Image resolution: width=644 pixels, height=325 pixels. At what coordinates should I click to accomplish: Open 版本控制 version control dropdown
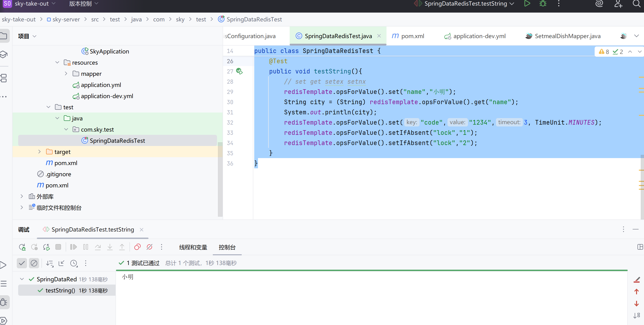click(x=84, y=3)
